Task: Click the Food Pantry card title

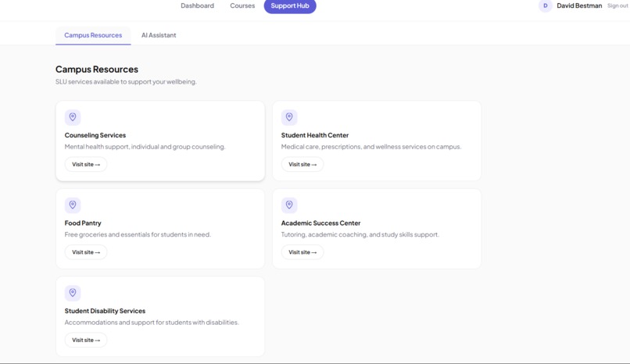Action: 83,223
